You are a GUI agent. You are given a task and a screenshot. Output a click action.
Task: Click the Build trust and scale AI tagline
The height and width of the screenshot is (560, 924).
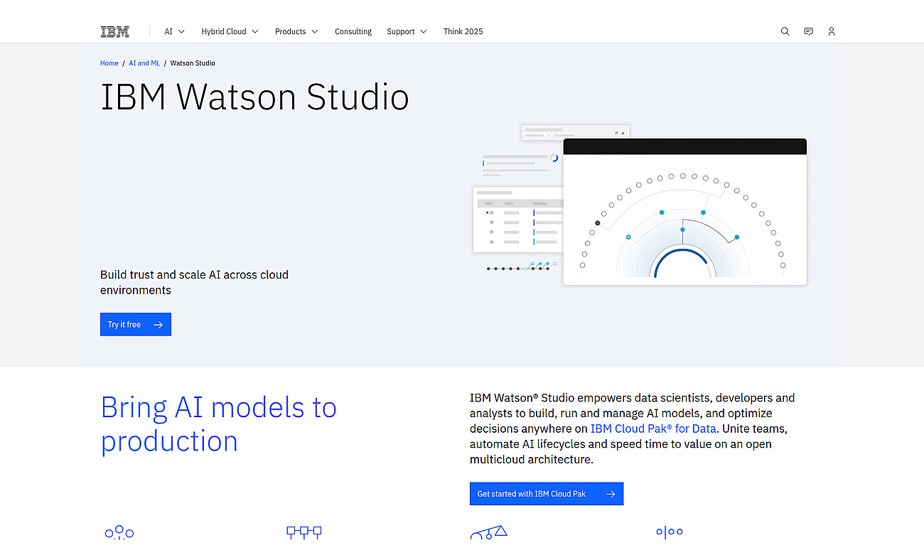pyautogui.click(x=195, y=282)
